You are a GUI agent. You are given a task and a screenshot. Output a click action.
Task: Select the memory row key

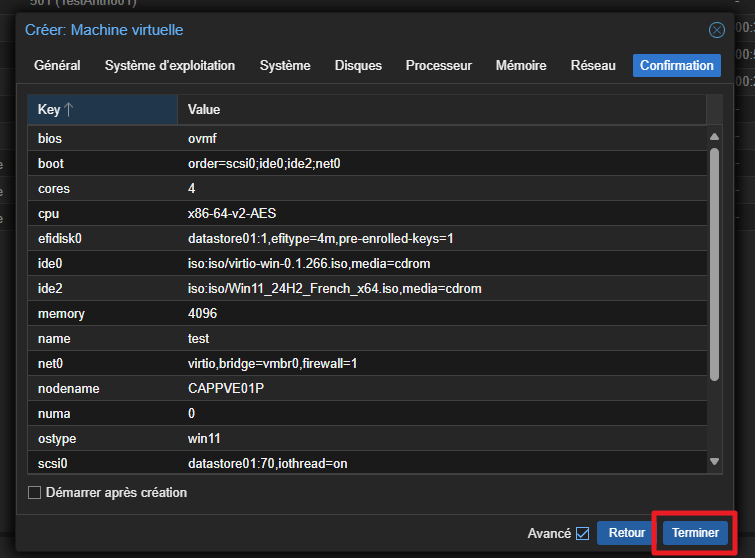pyautogui.click(x=61, y=314)
